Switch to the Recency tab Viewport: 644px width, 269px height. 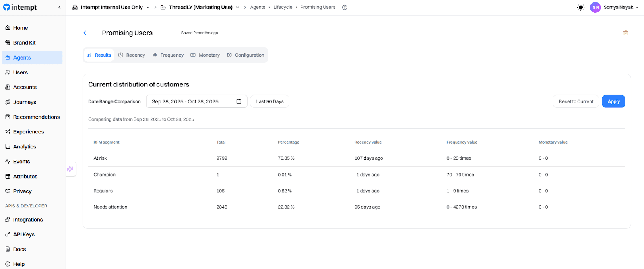tap(132, 55)
